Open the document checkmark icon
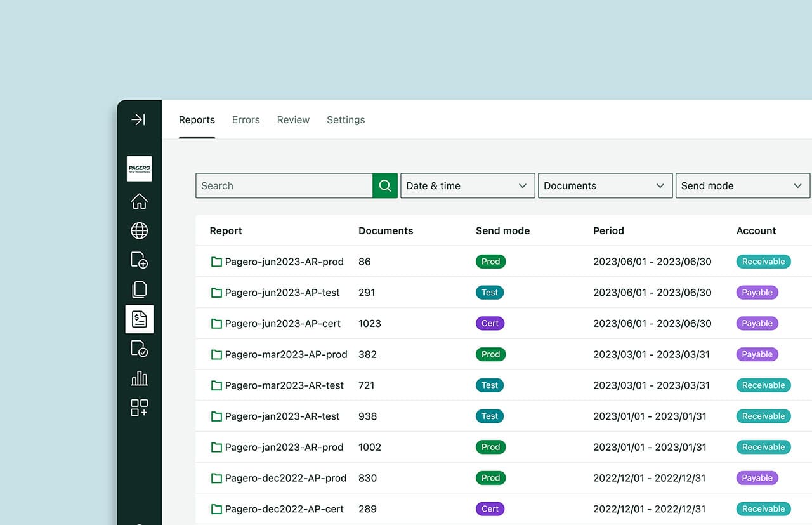Screen dimensions: 812x525 pos(140,349)
